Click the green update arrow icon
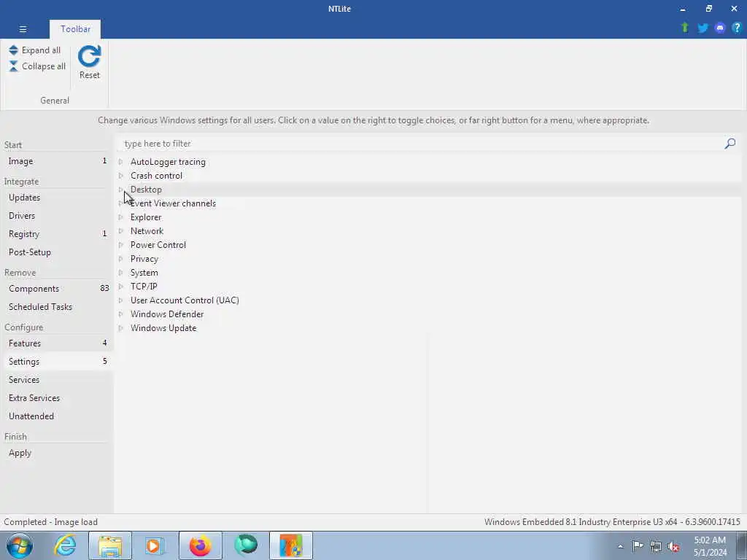Image resolution: width=747 pixels, height=560 pixels. coord(685,28)
